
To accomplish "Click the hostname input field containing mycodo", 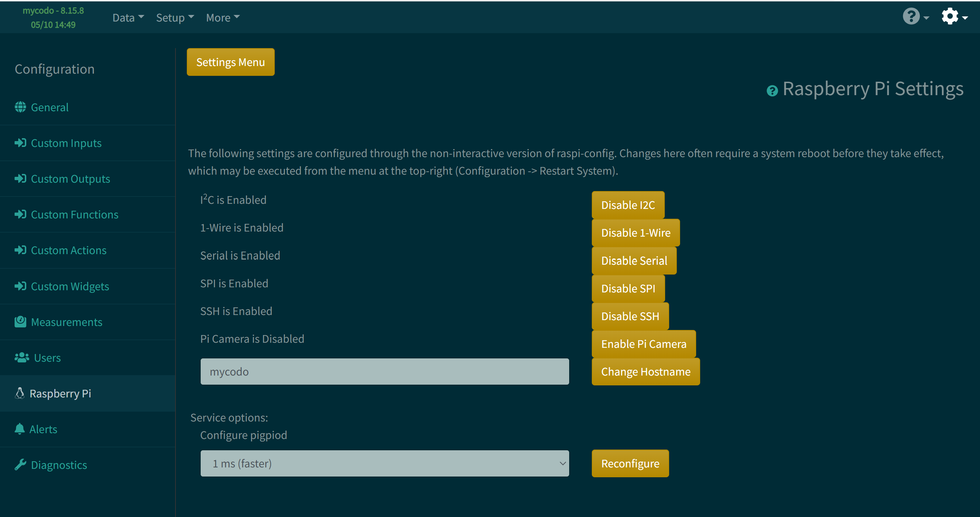I will (x=385, y=372).
